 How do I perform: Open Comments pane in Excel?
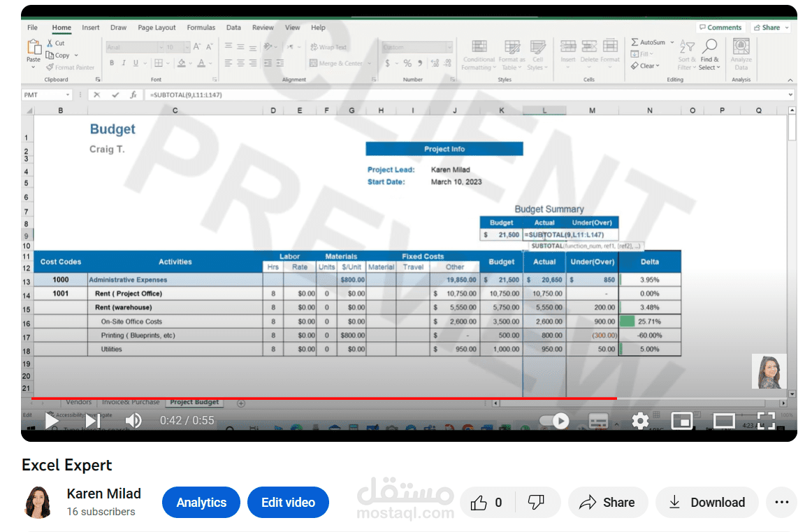point(720,27)
